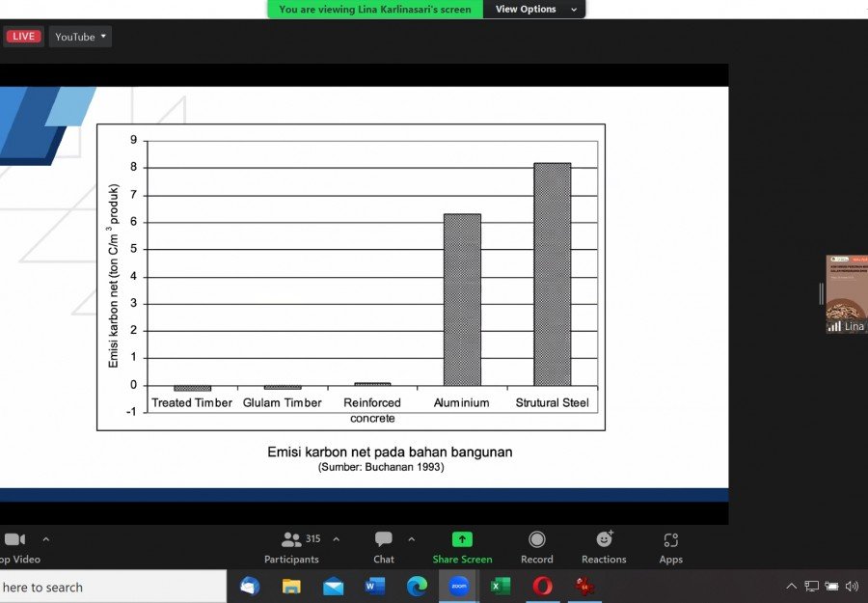Image resolution: width=868 pixels, height=603 pixels.
Task: Click the participant count 315
Action: coord(312,538)
